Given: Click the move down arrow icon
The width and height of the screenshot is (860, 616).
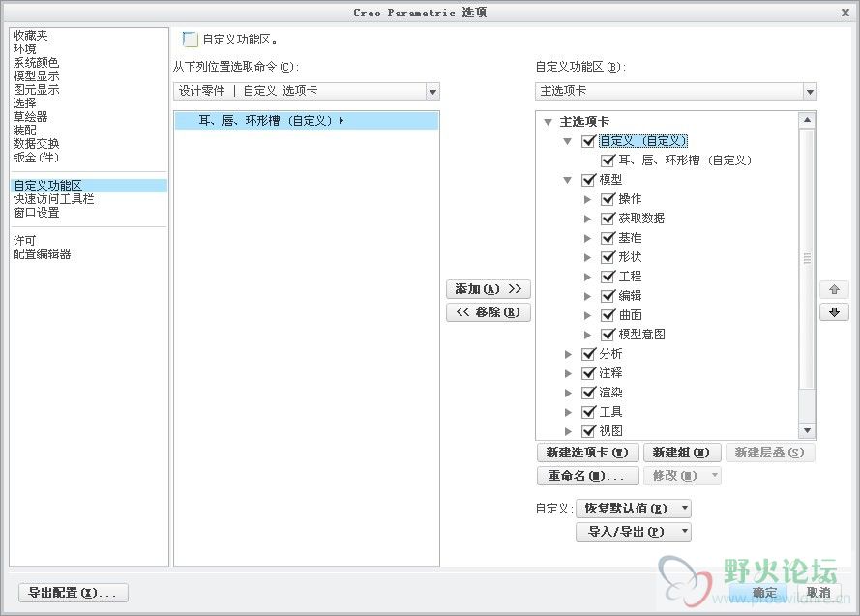Looking at the screenshot, I should (x=834, y=312).
